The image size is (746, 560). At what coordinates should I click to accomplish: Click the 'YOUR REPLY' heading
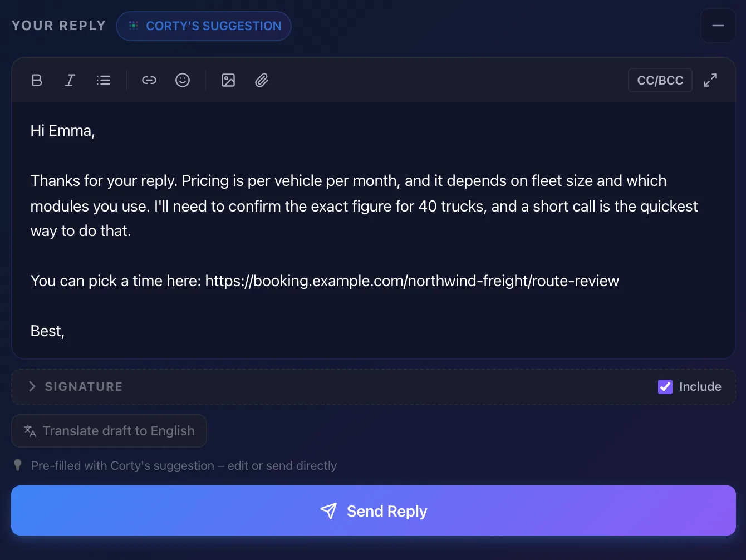click(59, 26)
